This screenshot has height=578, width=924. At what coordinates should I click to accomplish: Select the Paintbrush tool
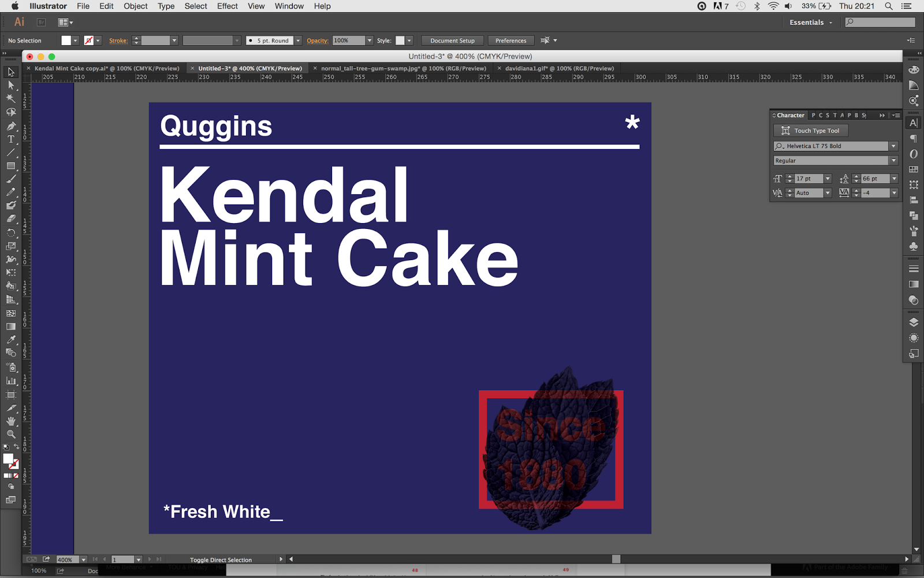point(11,179)
